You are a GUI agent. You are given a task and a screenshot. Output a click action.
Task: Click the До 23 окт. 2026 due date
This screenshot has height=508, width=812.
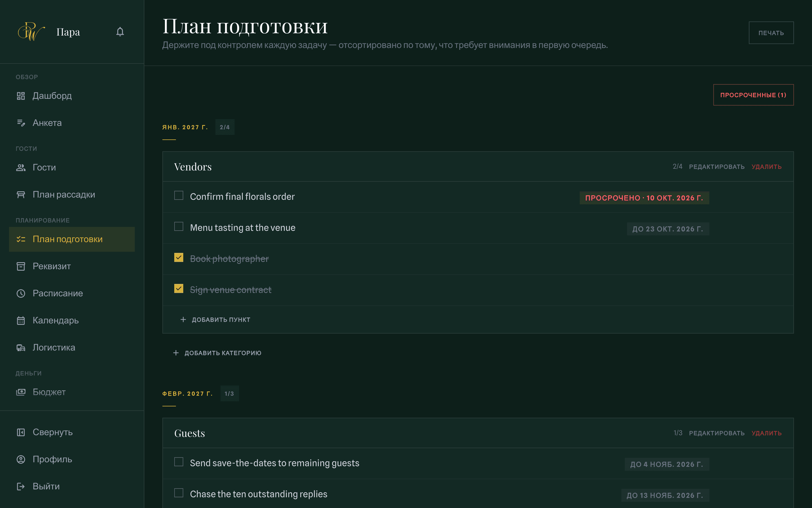pos(668,229)
